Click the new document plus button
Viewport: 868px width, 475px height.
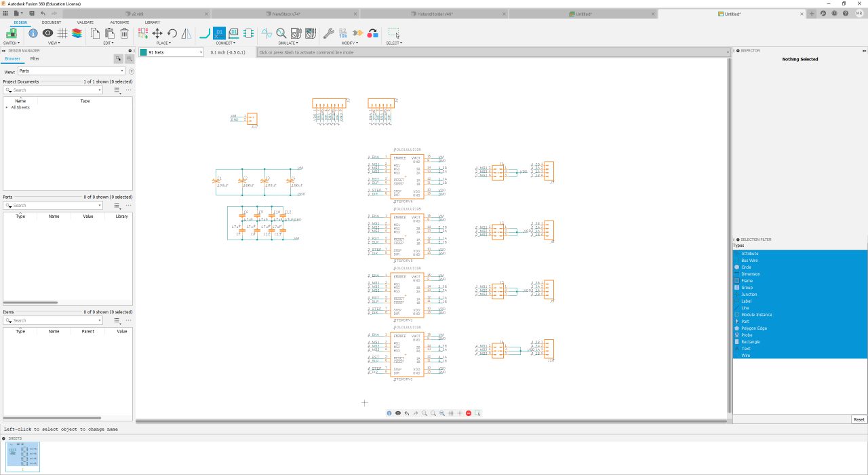click(812, 14)
